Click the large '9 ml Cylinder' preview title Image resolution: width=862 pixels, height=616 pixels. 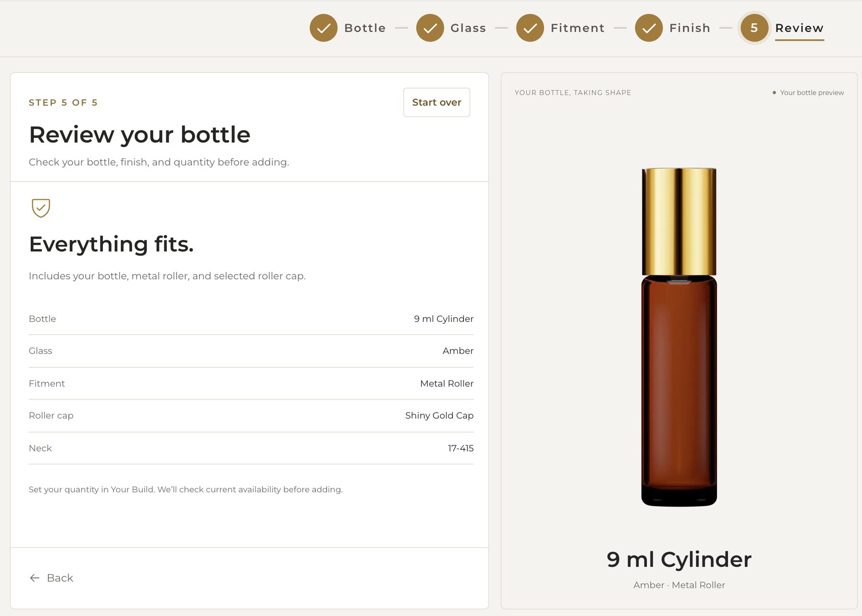(679, 559)
